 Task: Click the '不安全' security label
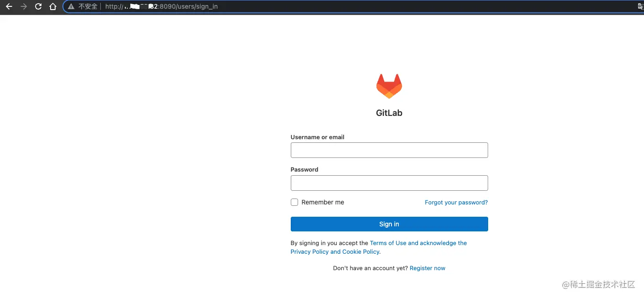(88, 6)
